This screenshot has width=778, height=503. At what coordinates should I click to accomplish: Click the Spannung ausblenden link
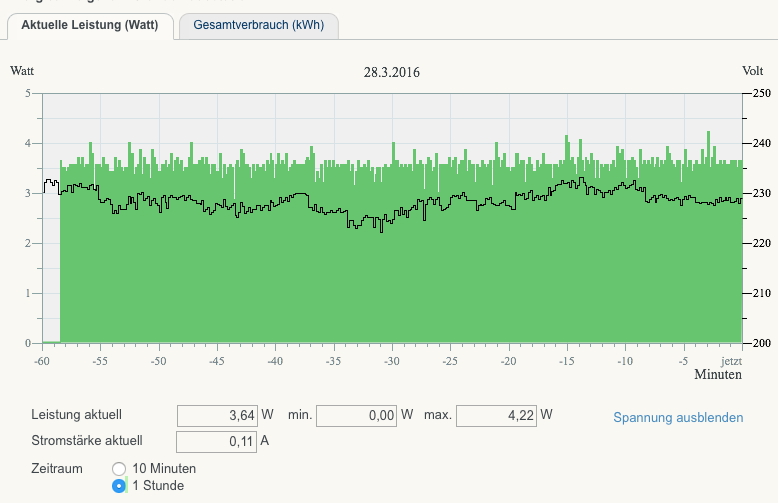click(678, 417)
